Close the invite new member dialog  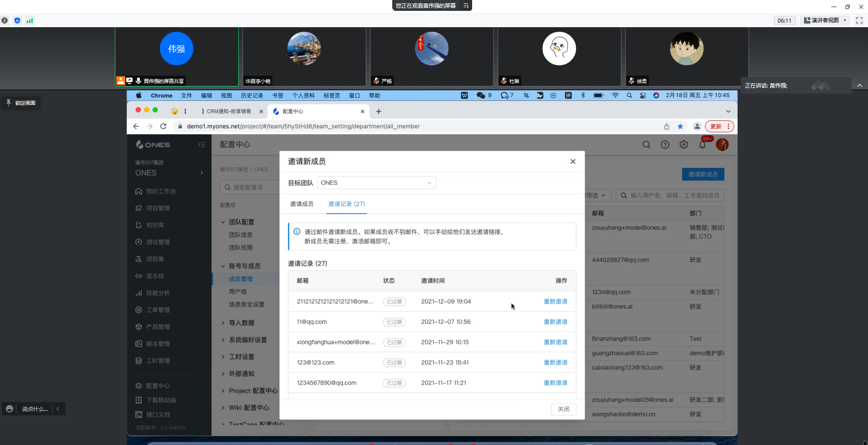pos(572,161)
